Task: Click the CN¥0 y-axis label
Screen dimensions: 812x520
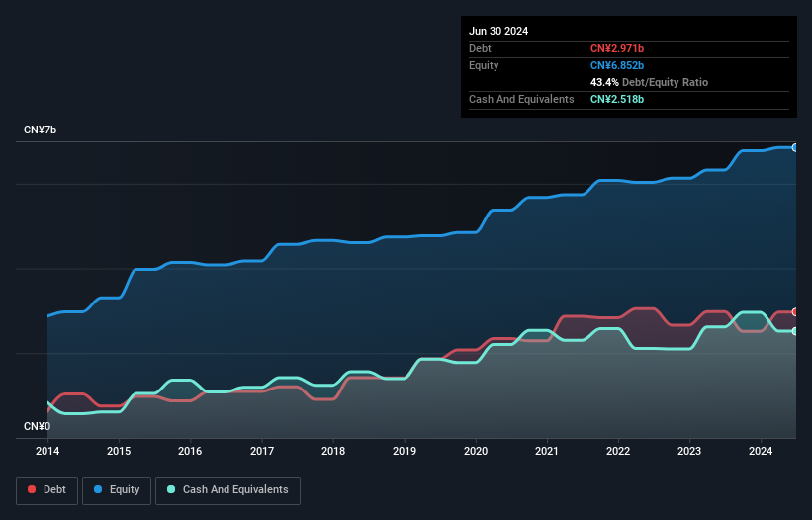Action: 38,426
